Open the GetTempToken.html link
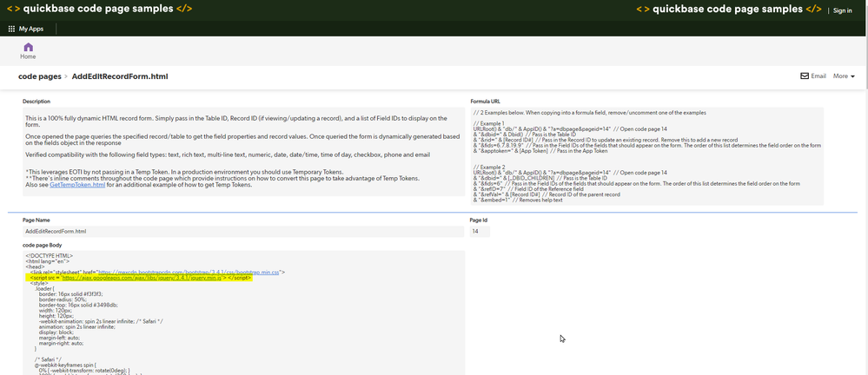This screenshot has height=375, width=868. [x=77, y=185]
